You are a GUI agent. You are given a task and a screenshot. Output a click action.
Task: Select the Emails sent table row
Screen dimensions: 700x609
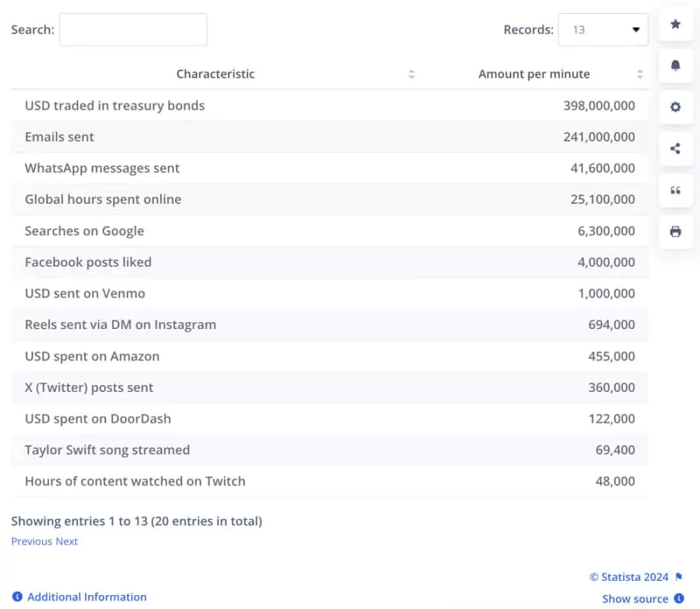pyautogui.click(x=330, y=136)
